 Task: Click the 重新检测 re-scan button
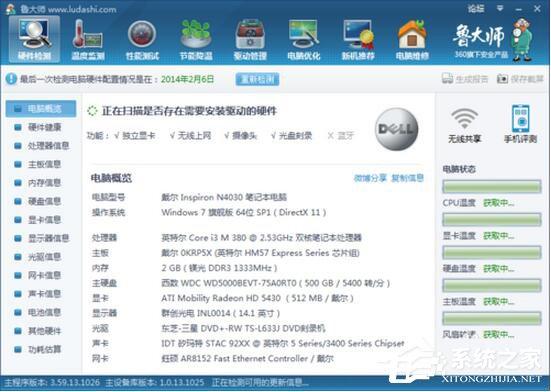pyautogui.click(x=257, y=79)
